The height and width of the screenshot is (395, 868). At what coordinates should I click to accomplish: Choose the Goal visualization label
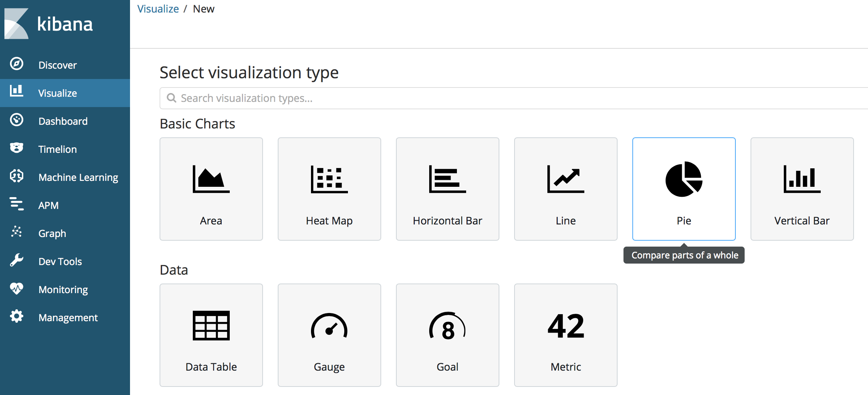pyautogui.click(x=447, y=367)
